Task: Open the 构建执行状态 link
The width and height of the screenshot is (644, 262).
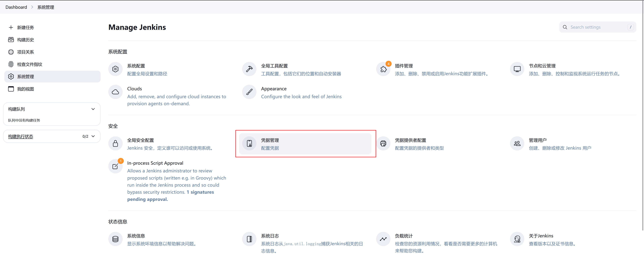Action: click(x=20, y=136)
